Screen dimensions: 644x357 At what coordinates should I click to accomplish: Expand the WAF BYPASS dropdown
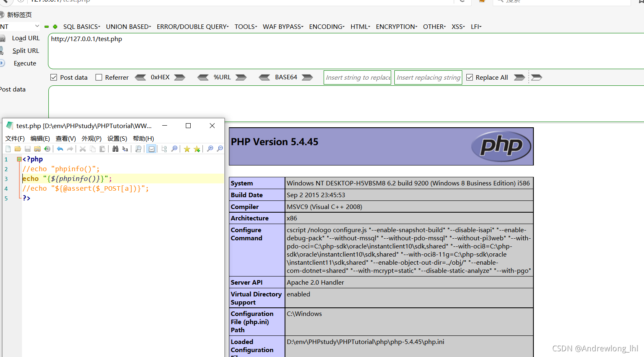[x=283, y=27]
